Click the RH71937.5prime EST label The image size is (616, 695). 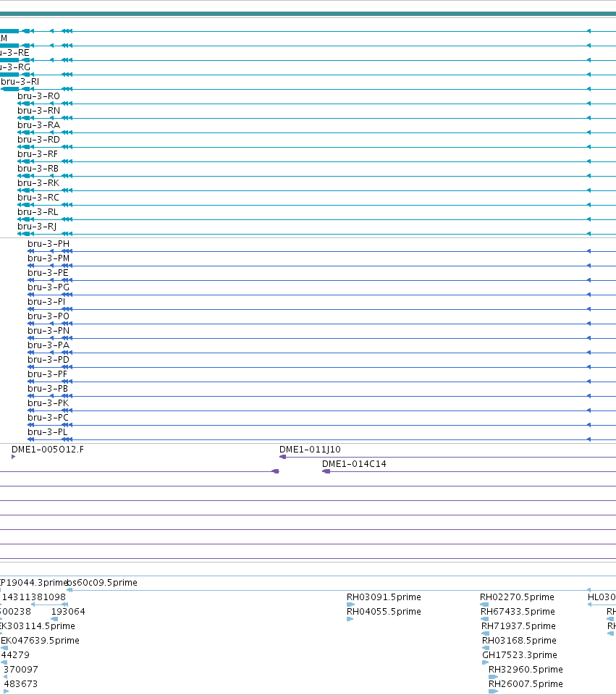pyautogui.click(x=518, y=626)
